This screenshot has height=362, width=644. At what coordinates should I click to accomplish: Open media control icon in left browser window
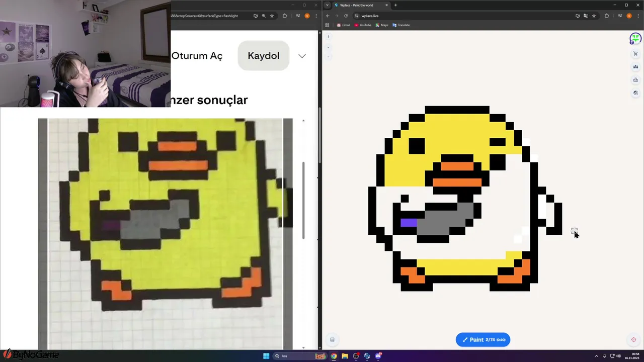pyautogui.click(x=298, y=16)
